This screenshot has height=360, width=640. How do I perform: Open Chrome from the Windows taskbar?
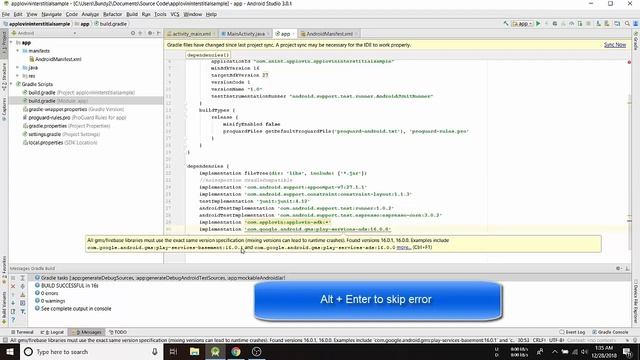tap(236, 351)
